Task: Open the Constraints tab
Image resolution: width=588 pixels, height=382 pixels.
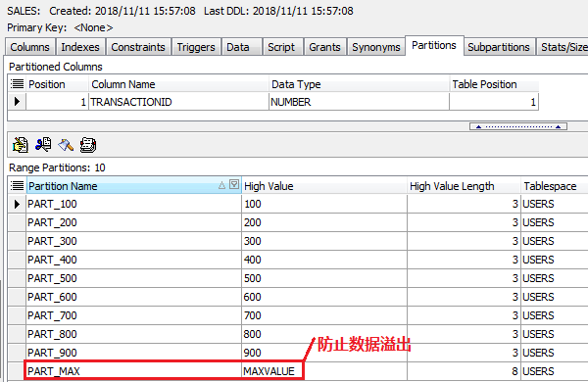Action: [x=138, y=47]
